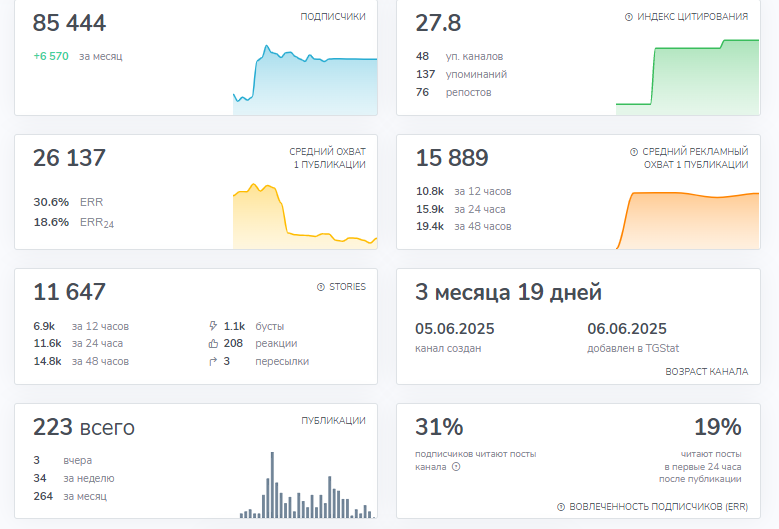Viewport: 779px width, 529px height.
Task: Click the 'репостов' row showing 76
Action: pos(454,92)
